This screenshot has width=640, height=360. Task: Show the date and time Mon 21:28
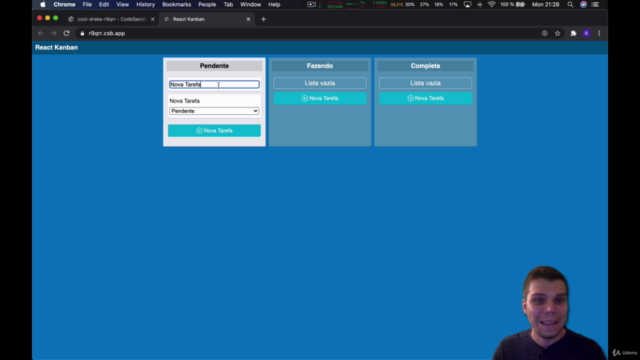[545, 4]
